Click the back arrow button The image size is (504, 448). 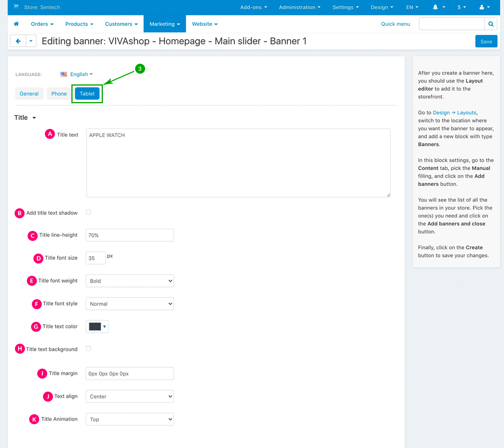[x=18, y=41]
